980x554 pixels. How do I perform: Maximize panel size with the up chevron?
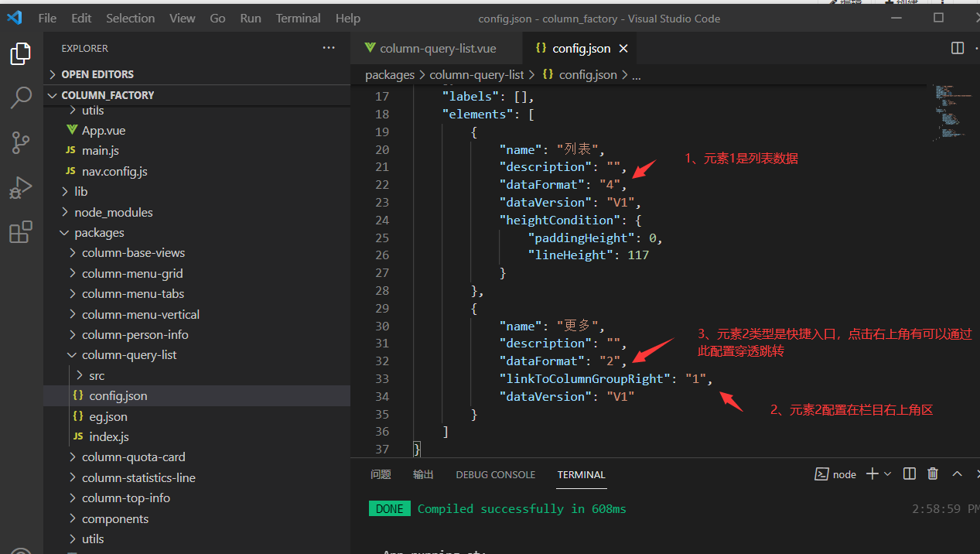click(957, 474)
